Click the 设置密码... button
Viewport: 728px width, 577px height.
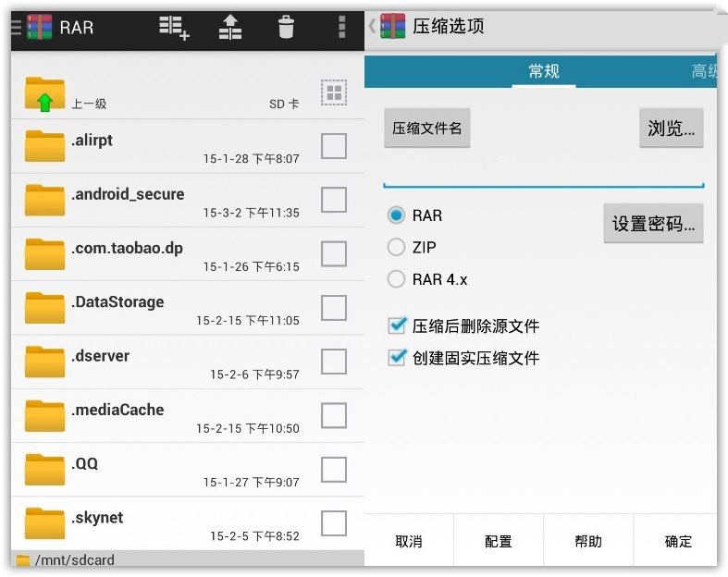(x=653, y=223)
